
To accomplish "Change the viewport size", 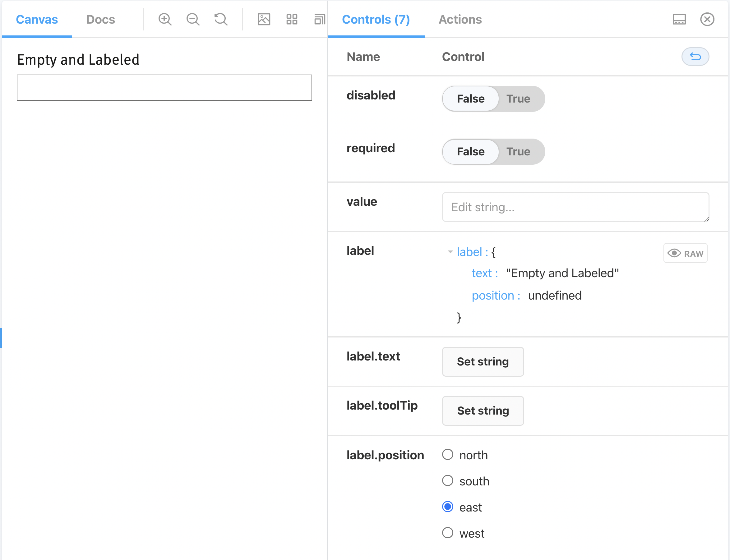I will tap(320, 19).
